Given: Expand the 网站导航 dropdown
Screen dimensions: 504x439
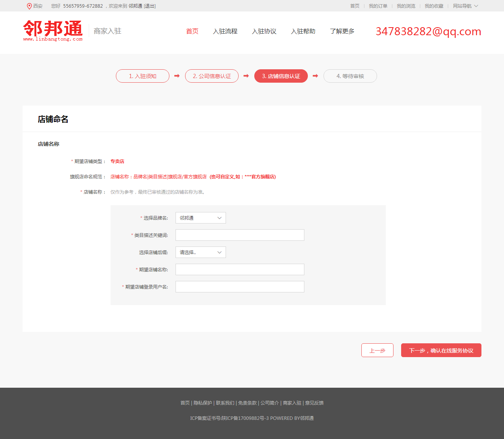Looking at the screenshot, I should click(x=465, y=6).
